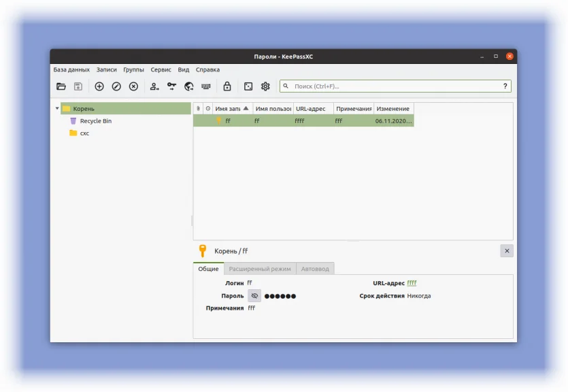This screenshot has height=392, width=568.
Task: Click the Никогда expiry value
Action: point(419,296)
